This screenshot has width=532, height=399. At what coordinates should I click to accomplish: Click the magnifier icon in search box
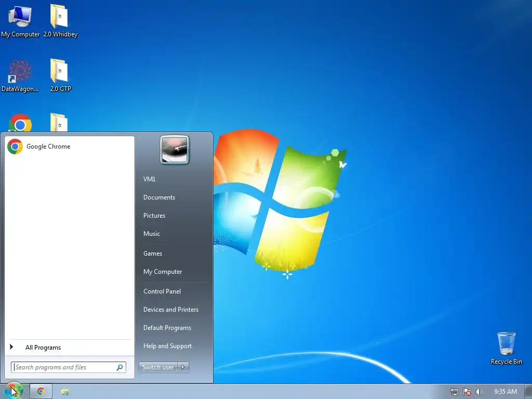coord(120,367)
